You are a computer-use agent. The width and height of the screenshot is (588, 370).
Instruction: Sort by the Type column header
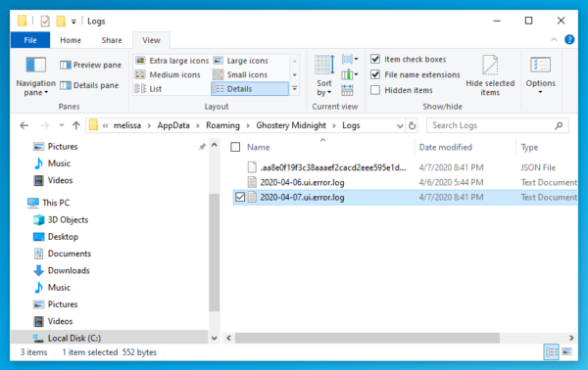(x=529, y=147)
